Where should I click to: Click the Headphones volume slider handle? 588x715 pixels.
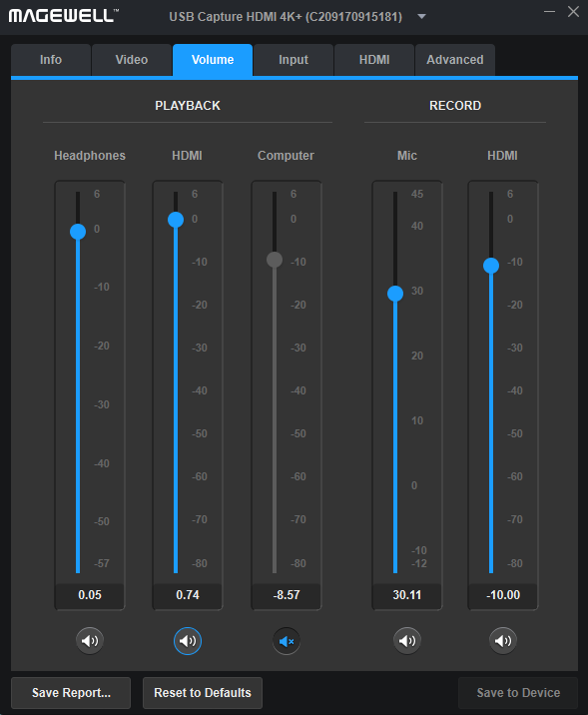pos(78,232)
